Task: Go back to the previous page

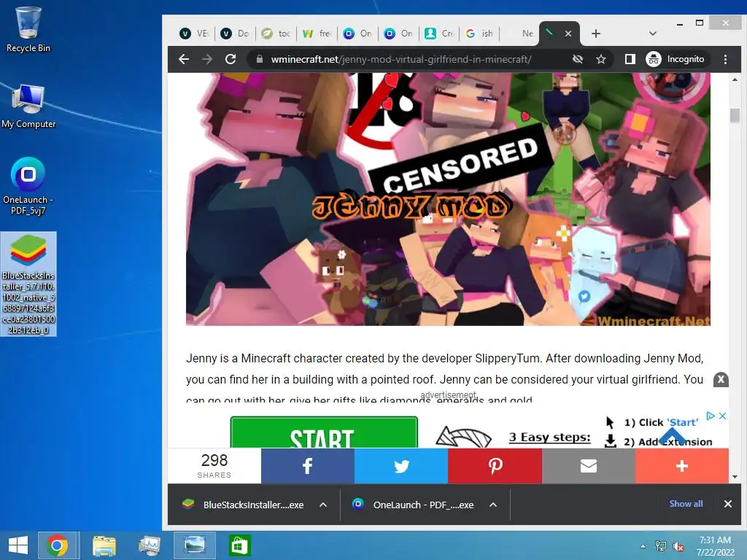Action: click(x=184, y=59)
